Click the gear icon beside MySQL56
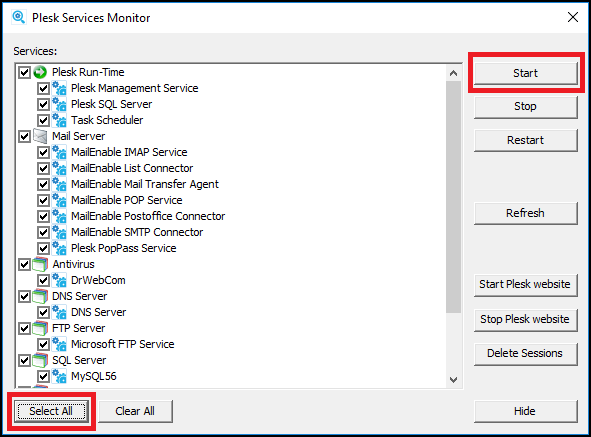This screenshot has height=437, width=591. click(59, 376)
